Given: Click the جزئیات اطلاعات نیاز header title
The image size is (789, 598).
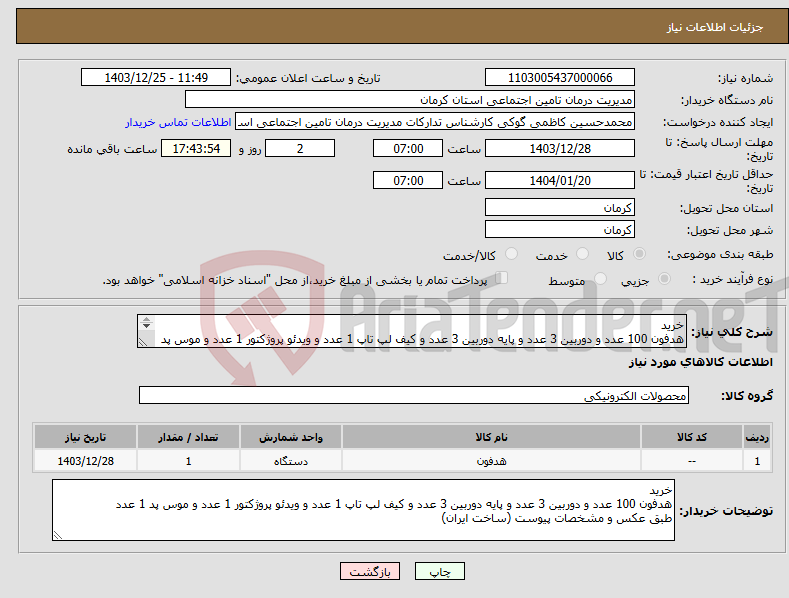Looking at the screenshot, I should pos(715,27).
